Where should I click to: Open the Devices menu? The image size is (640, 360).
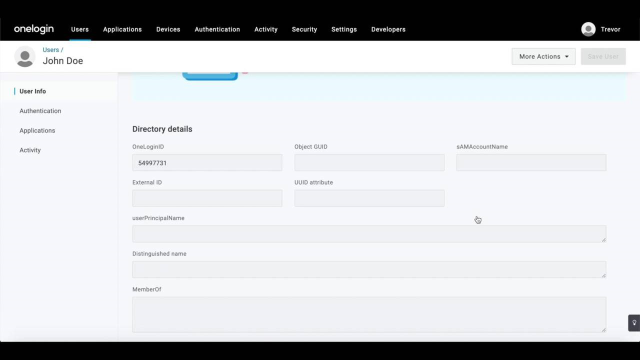(x=168, y=29)
